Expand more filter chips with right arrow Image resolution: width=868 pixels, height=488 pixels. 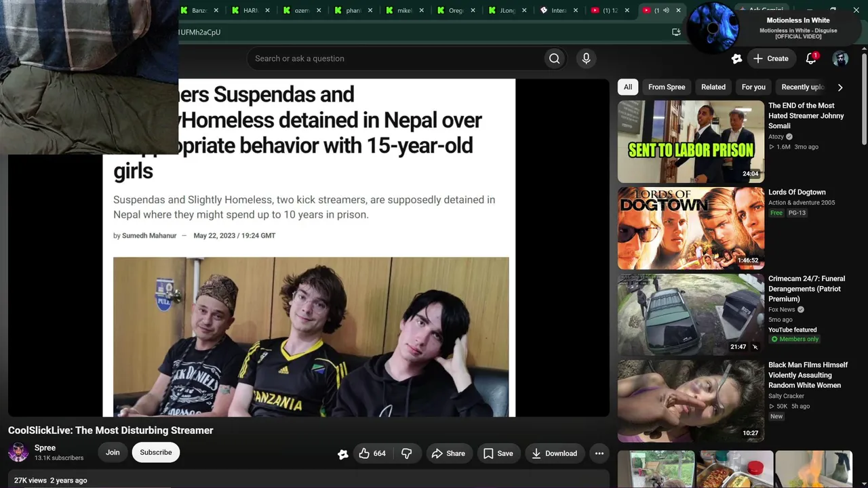840,87
